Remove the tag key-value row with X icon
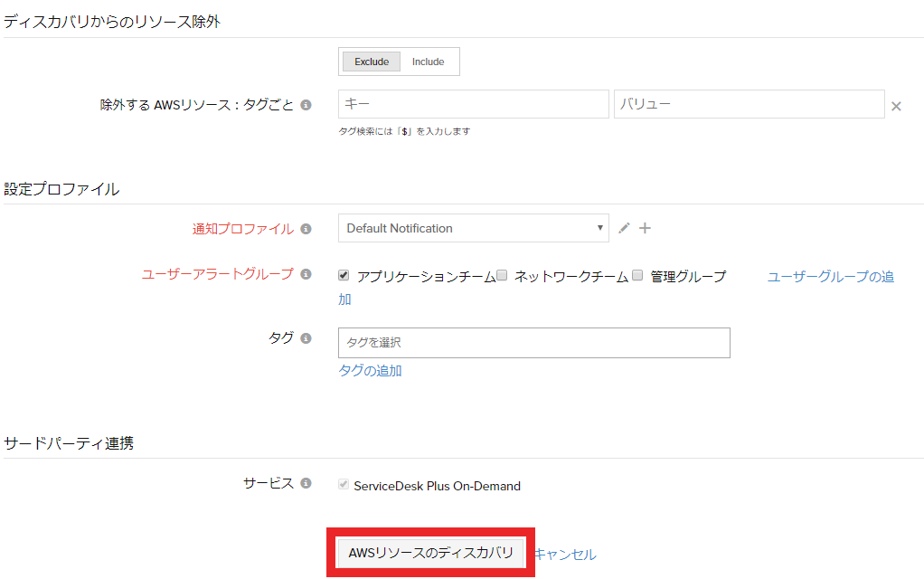 pos(896,105)
